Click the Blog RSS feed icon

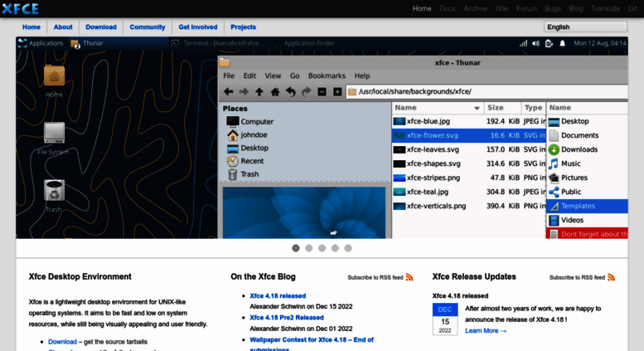pos(409,277)
